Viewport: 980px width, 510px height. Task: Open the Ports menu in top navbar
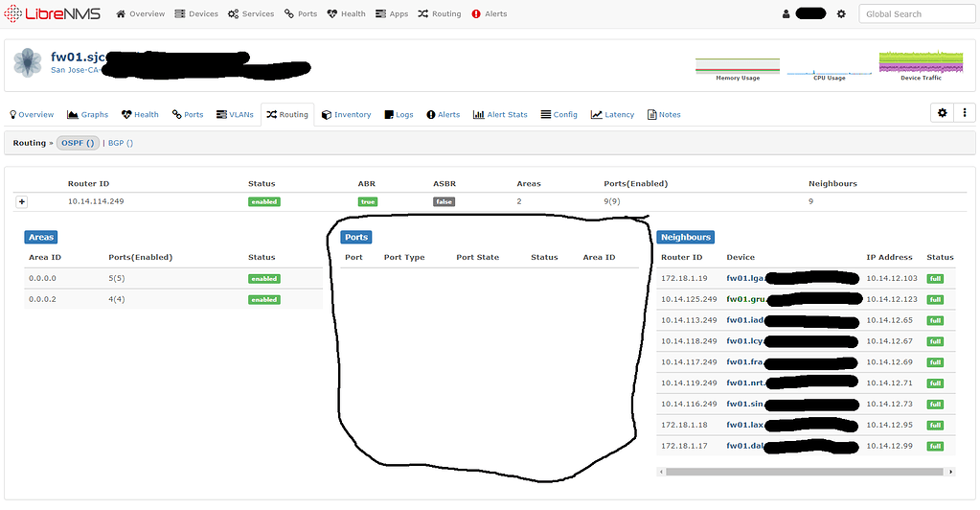coord(301,13)
